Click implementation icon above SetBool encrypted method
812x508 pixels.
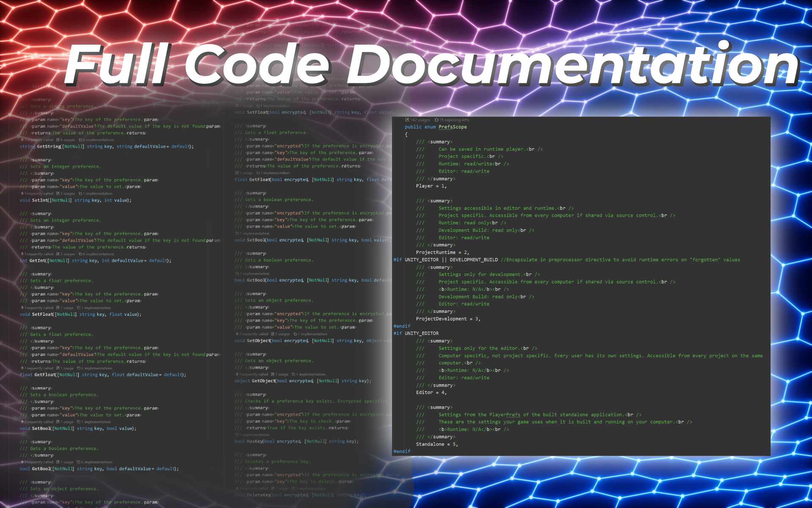(x=237, y=233)
